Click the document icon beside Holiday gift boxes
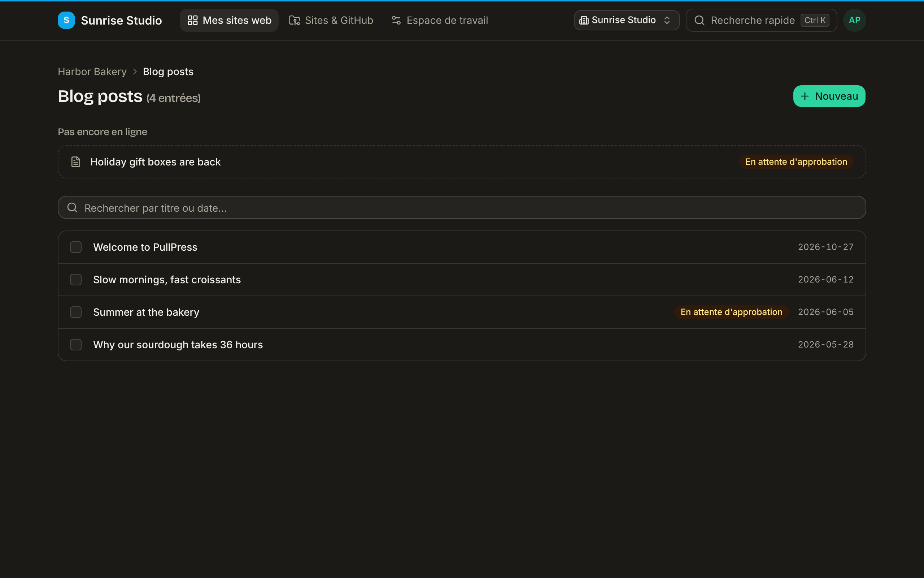The image size is (924, 578). [75, 162]
